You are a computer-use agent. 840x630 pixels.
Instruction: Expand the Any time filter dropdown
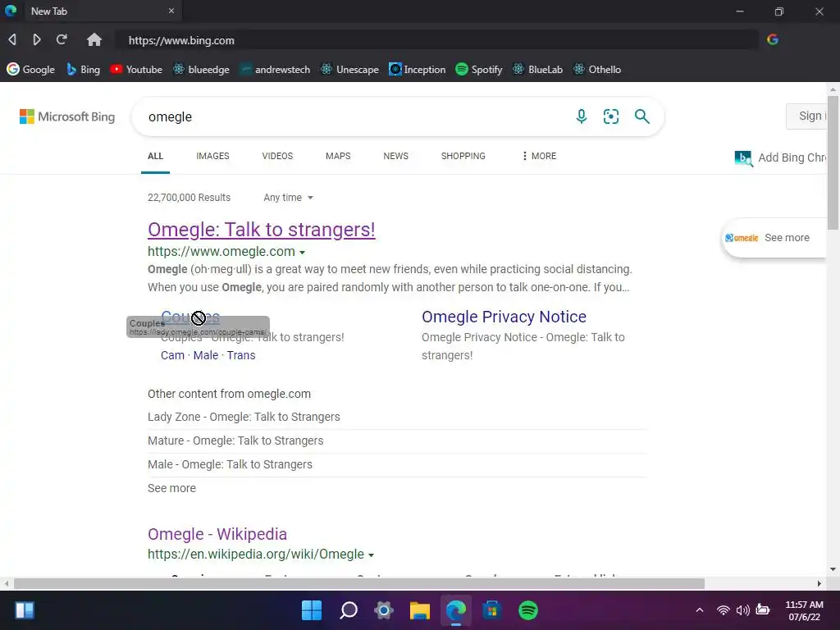tap(288, 198)
